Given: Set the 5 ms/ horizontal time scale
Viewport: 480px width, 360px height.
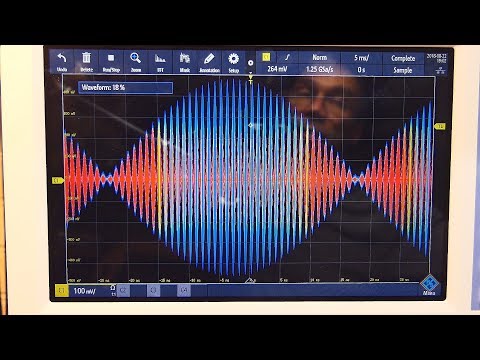Looking at the screenshot, I should 361,58.
